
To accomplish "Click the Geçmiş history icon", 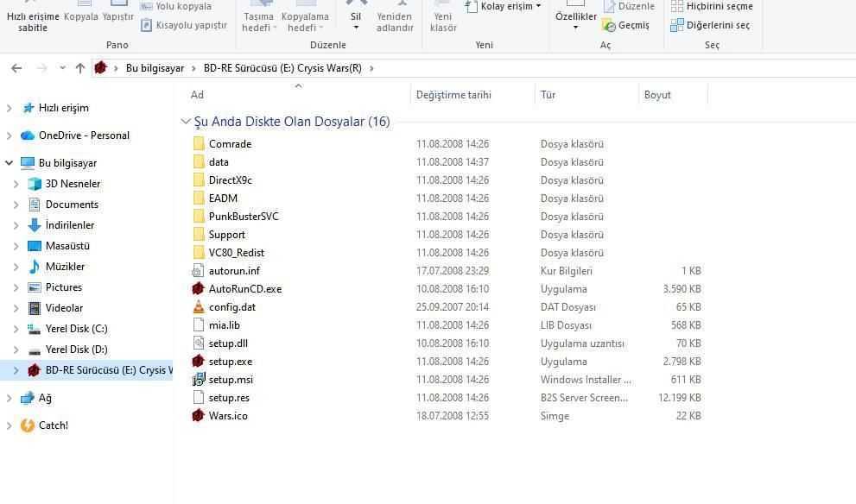I will [x=609, y=25].
